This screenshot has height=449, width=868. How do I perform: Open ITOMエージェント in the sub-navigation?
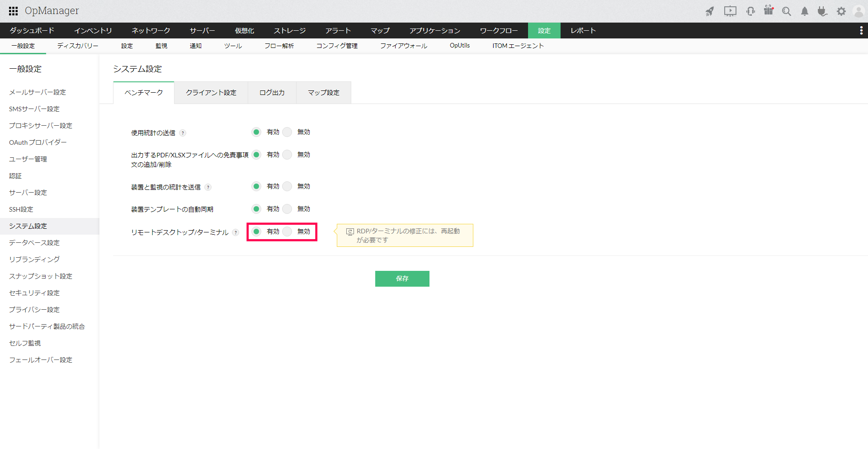click(x=518, y=46)
